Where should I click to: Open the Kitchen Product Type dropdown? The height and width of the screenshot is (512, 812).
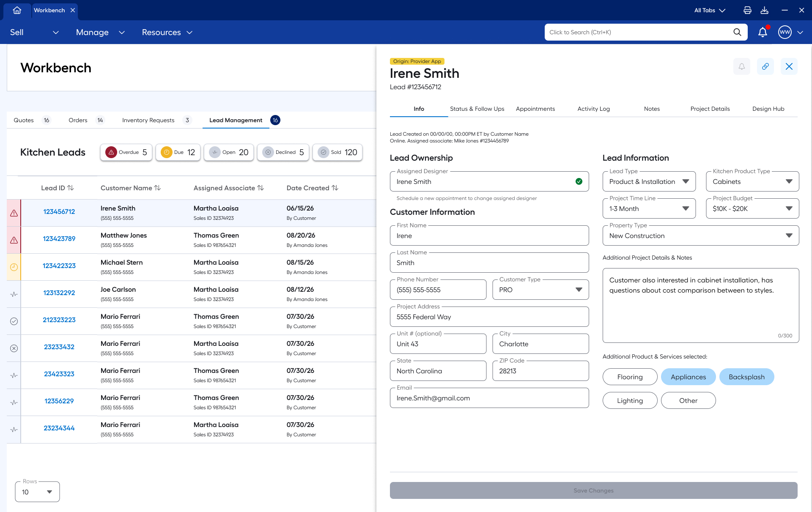click(752, 181)
